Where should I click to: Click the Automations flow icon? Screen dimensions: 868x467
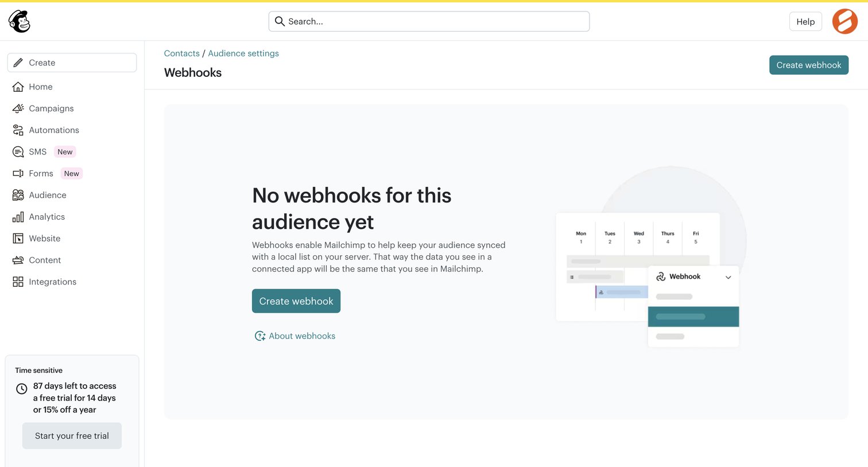[18, 130]
